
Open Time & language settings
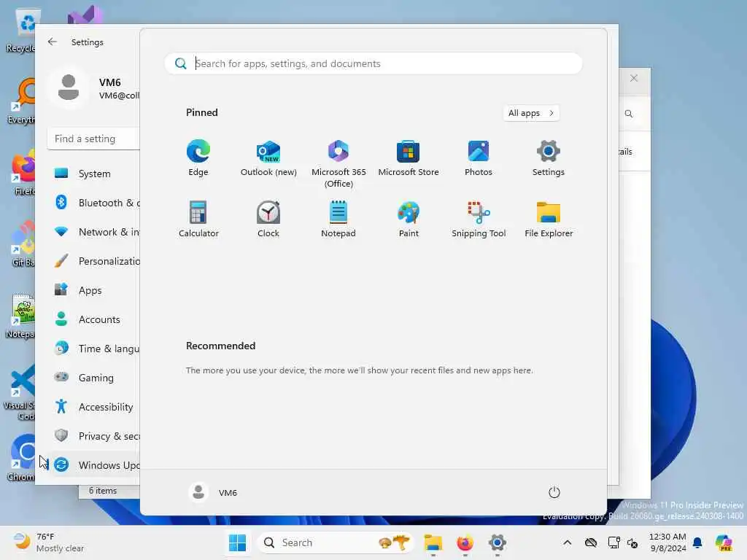pyautogui.click(x=95, y=349)
